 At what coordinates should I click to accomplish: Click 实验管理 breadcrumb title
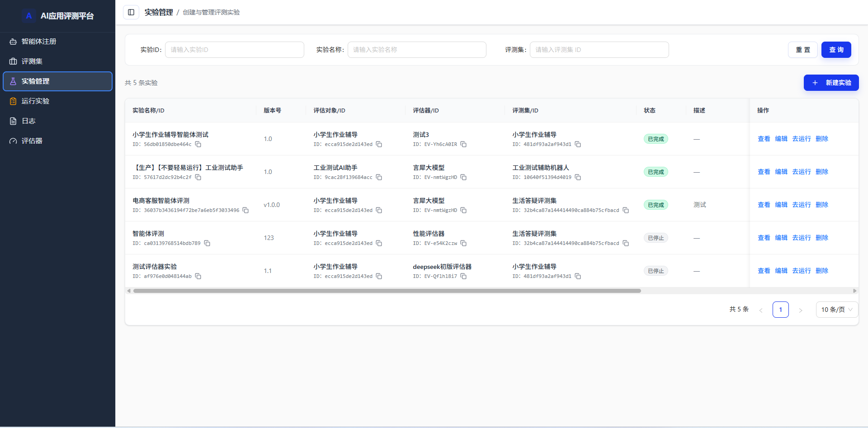pyautogui.click(x=159, y=12)
